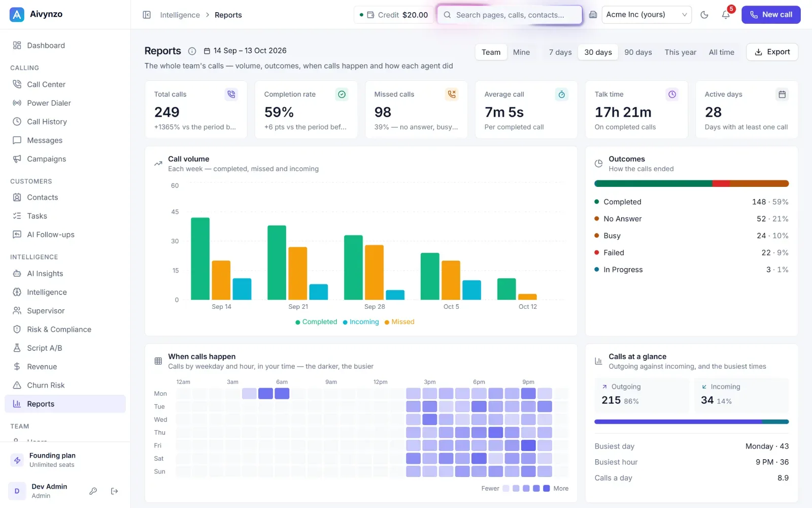This screenshot has height=508, width=812.
Task: Select the Mine view toggle
Action: 521,52
